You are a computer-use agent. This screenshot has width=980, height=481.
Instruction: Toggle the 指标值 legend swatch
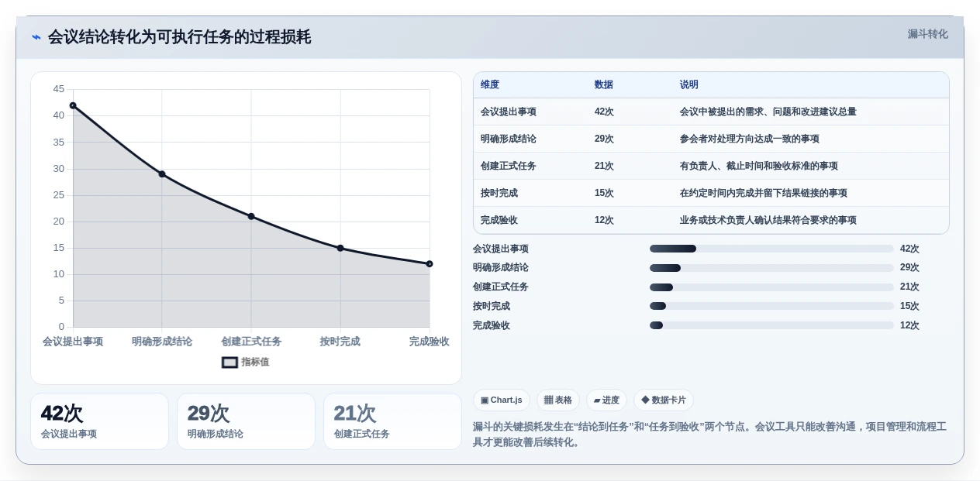point(229,362)
